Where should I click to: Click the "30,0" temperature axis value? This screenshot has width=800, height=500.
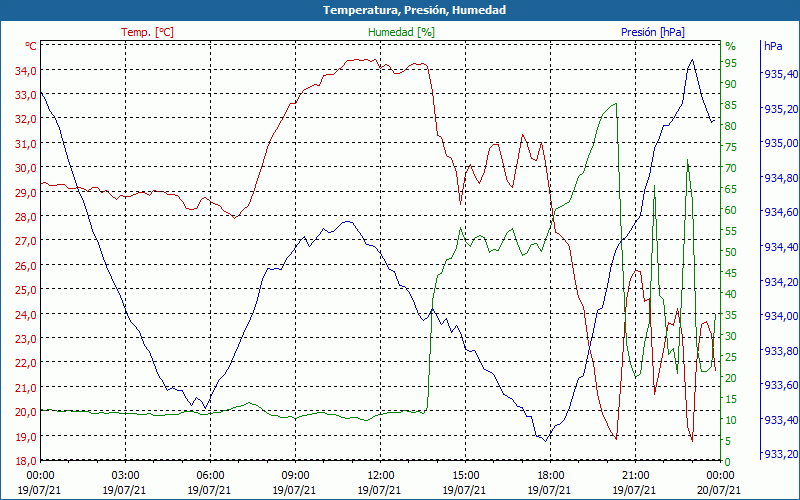pyautogui.click(x=26, y=168)
